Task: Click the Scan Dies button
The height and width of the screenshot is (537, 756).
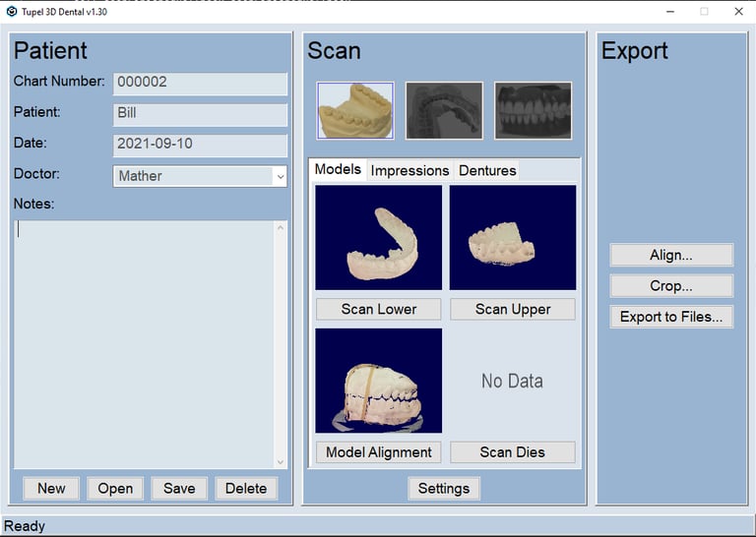Action: click(513, 452)
